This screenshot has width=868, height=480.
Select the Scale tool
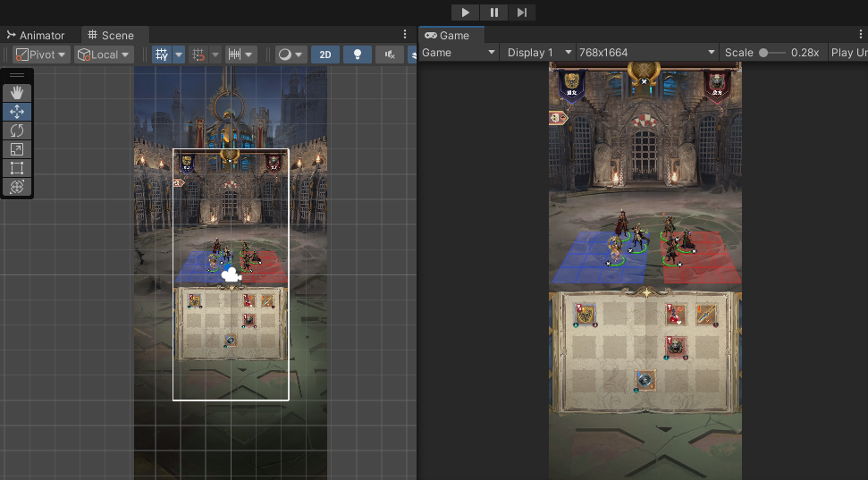(17, 149)
